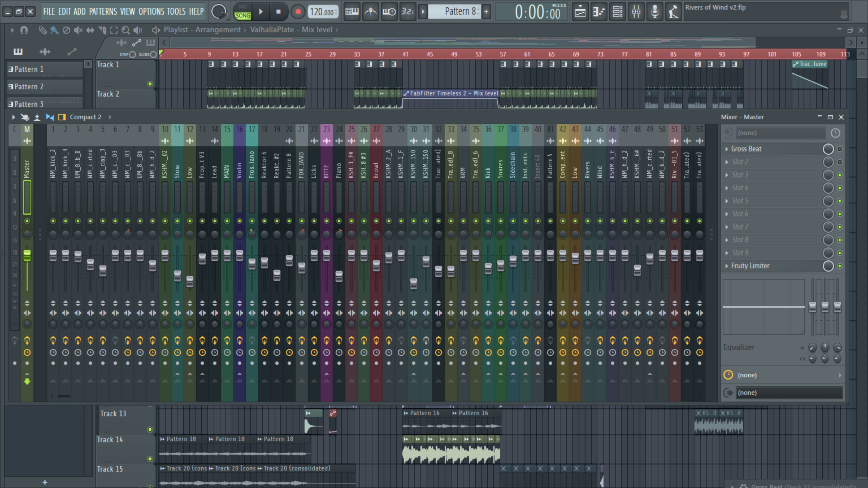Screen dimensions: 868x488
Task: Open mixer audio output (none) dropdown
Action: [789, 393]
